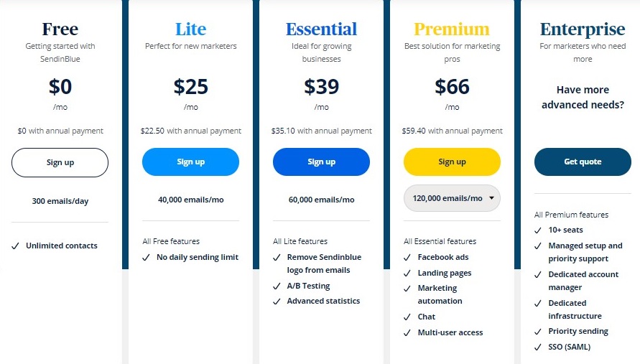Click the checkmark next to SSO (SAML)
Viewport: 640px width, 364px height.
pyautogui.click(x=537, y=347)
